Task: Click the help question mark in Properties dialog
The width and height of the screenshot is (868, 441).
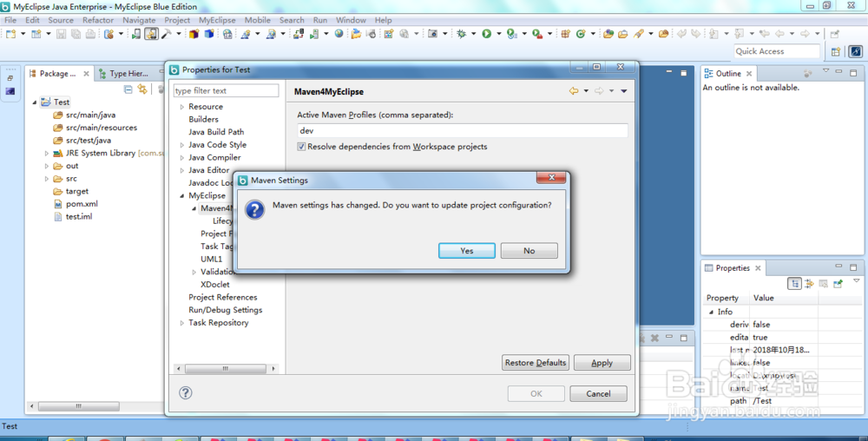Action: [186, 393]
